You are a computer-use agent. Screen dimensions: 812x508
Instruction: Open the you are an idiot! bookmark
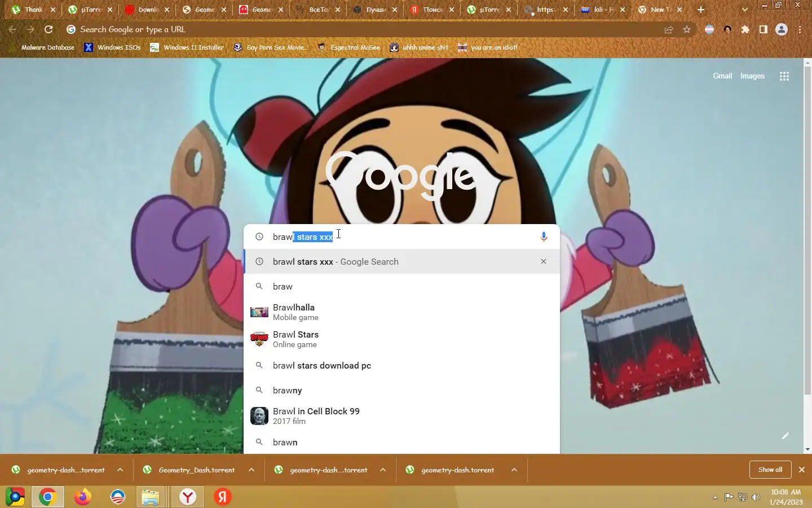pos(487,47)
